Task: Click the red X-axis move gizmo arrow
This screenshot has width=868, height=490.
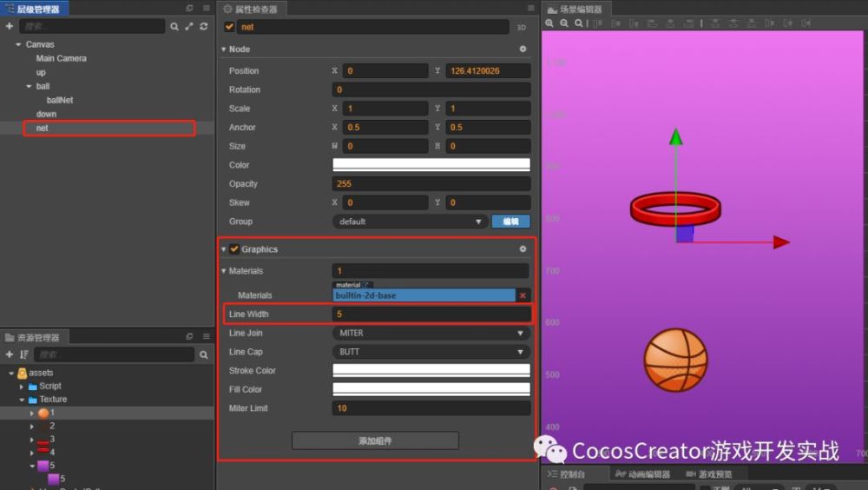Action: (x=781, y=242)
